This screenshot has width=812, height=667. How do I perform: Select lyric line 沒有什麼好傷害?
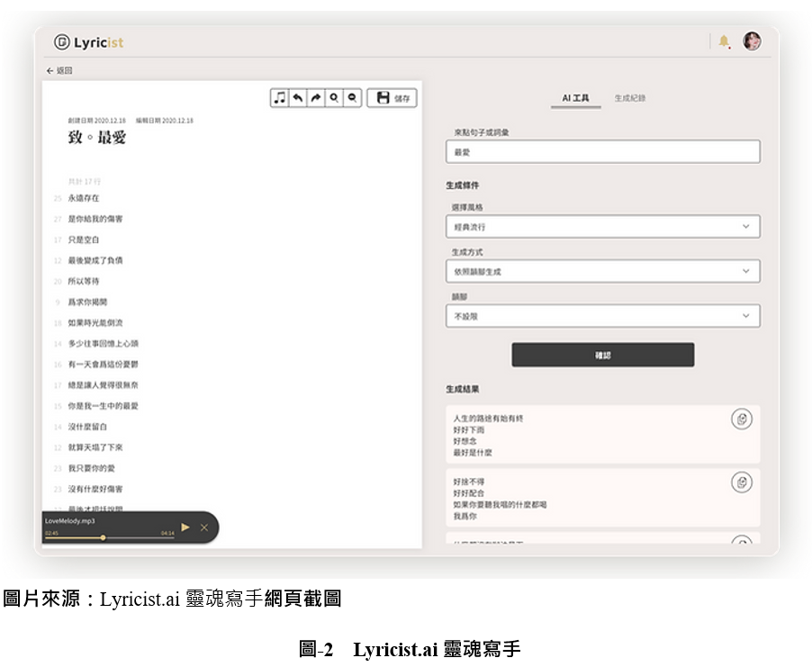coord(95,489)
